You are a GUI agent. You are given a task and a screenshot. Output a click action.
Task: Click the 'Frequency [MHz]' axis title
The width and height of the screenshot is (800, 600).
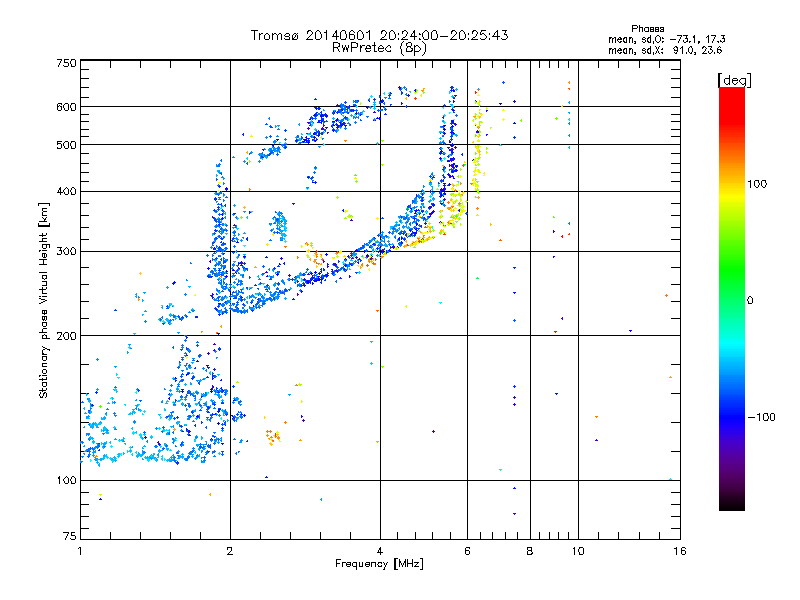click(x=379, y=564)
